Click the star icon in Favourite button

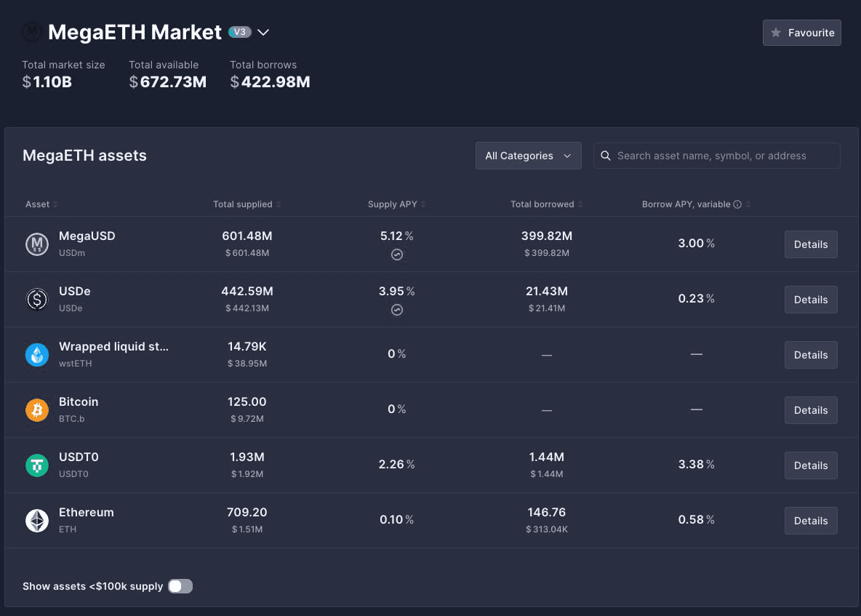(x=776, y=33)
